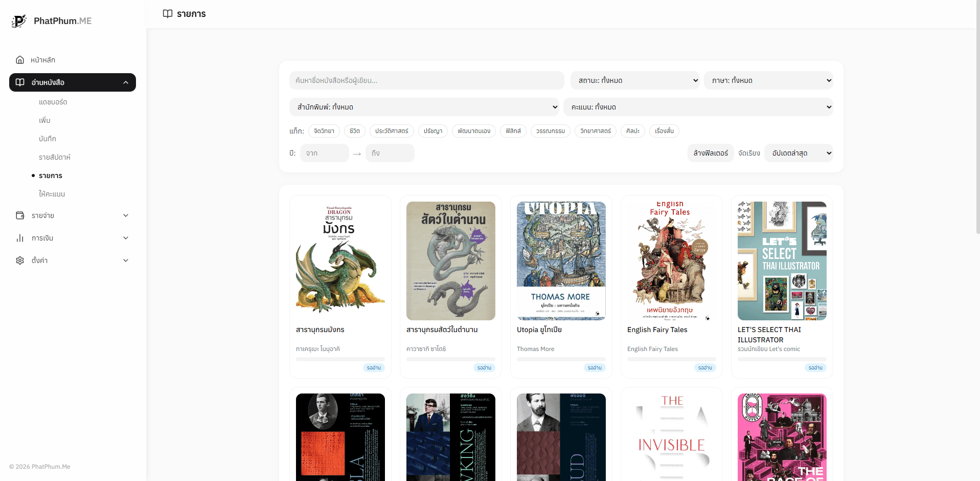Toggle the ปรัชญา tag filter

432,131
